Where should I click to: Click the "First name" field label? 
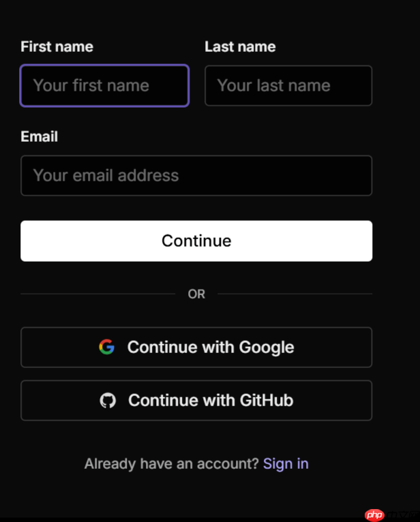[57, 47]
